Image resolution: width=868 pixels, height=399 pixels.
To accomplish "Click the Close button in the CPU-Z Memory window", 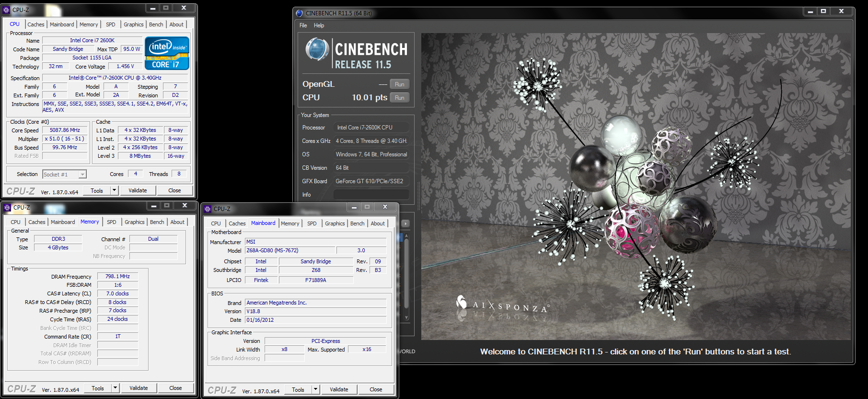I will pos(175,388).
